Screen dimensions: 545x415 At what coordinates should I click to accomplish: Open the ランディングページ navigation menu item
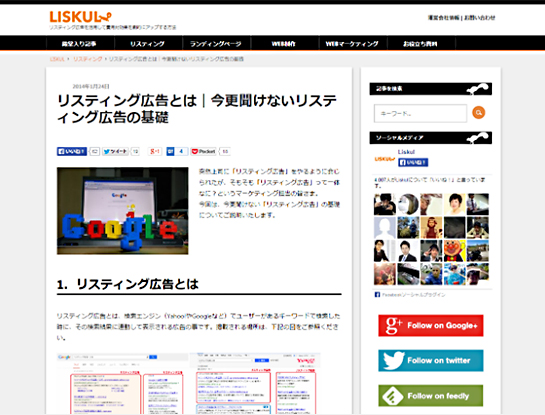[x=215, y=44]
